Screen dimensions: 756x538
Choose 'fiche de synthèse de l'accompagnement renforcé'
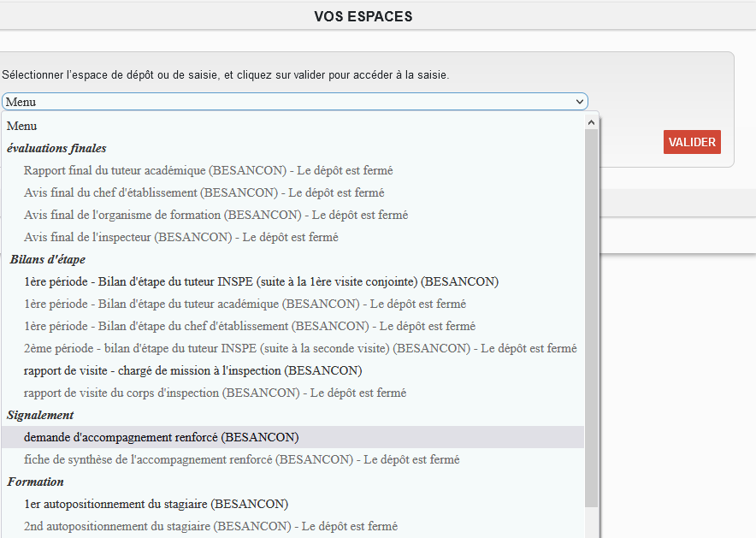[241, 459]
